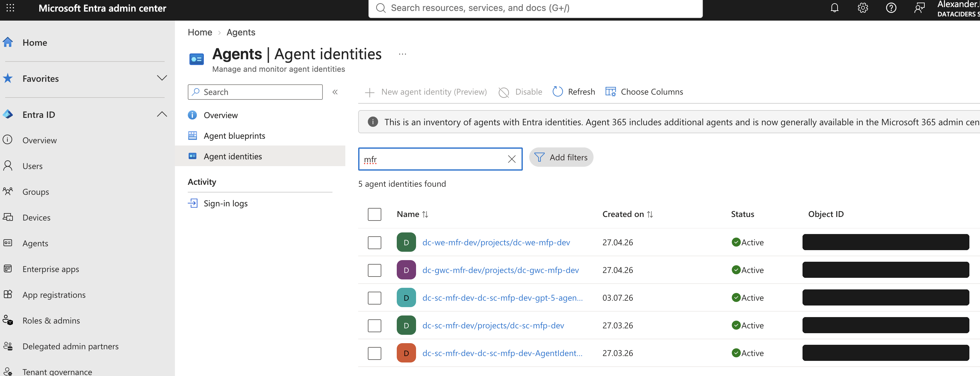Screen dimensions: 980x376
Task: Sort by the Created on column arrows
Action: point(650,214)
